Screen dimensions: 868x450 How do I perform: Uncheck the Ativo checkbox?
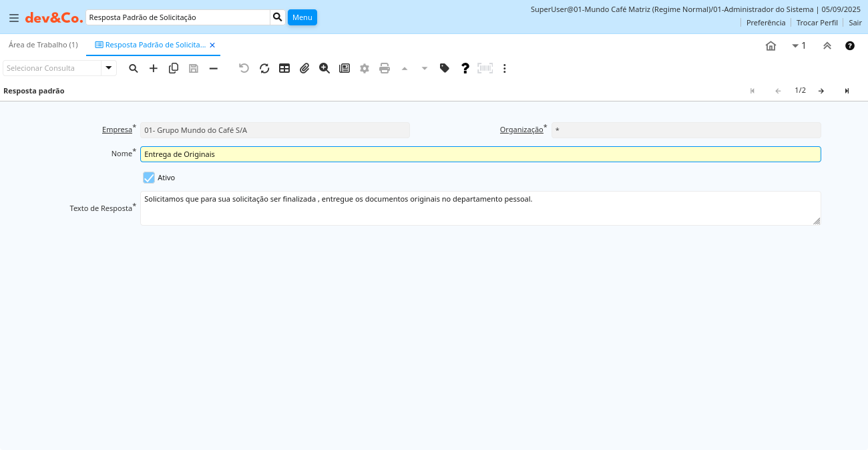pos(149,178)
